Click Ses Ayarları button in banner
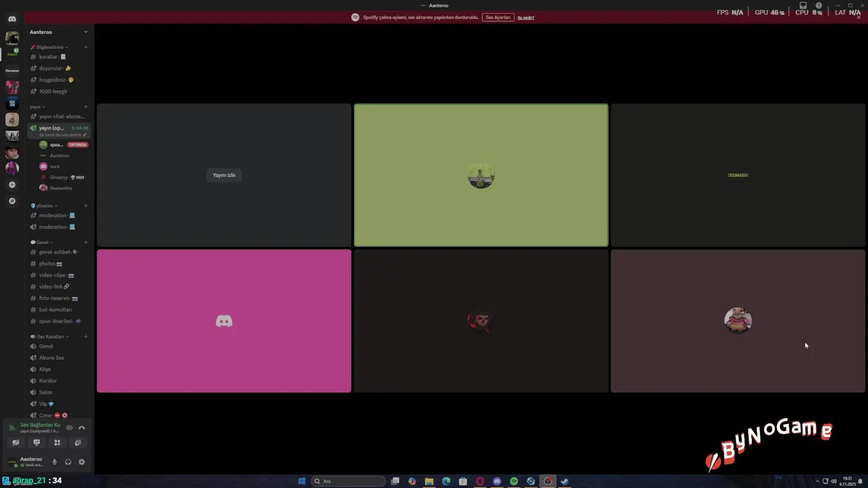The width and height of the screenshot is (868, 488). point(498,17)
